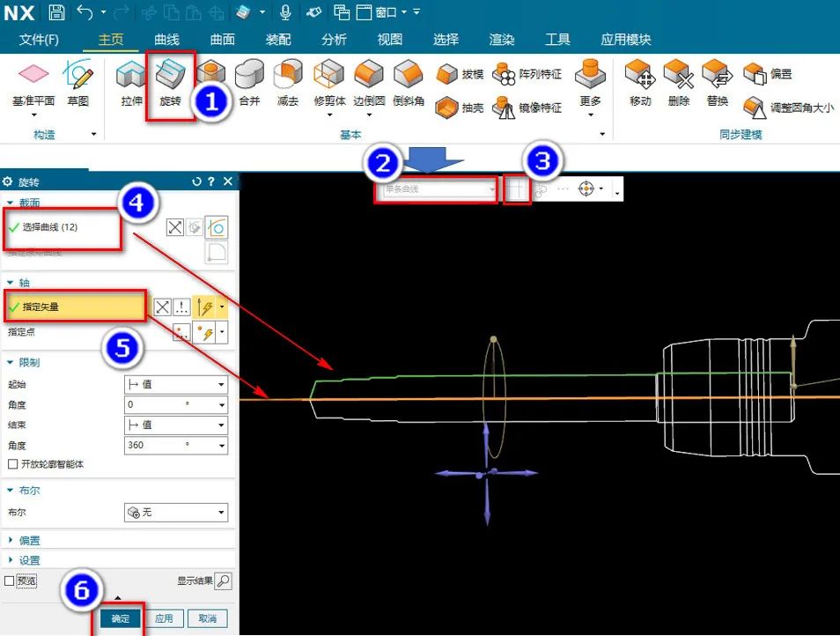Switch to the Assemblies (装配) tab
840x636 pixels.
pyautogui.click(x=278, y=39)
